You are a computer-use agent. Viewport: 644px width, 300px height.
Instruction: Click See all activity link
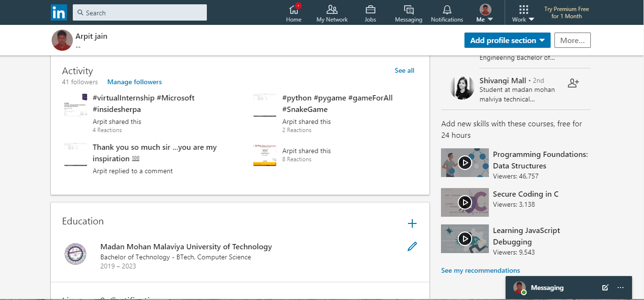(x=404, y=70)
